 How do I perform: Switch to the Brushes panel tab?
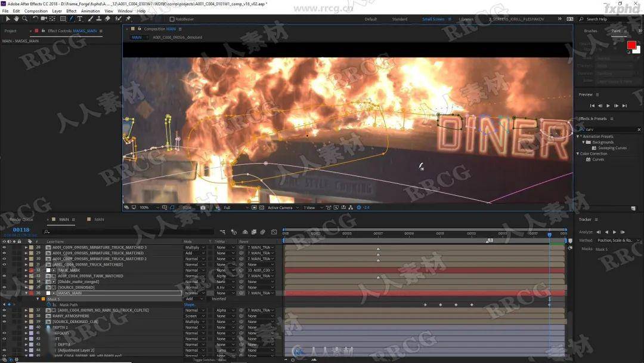click(x=590, y=31)
